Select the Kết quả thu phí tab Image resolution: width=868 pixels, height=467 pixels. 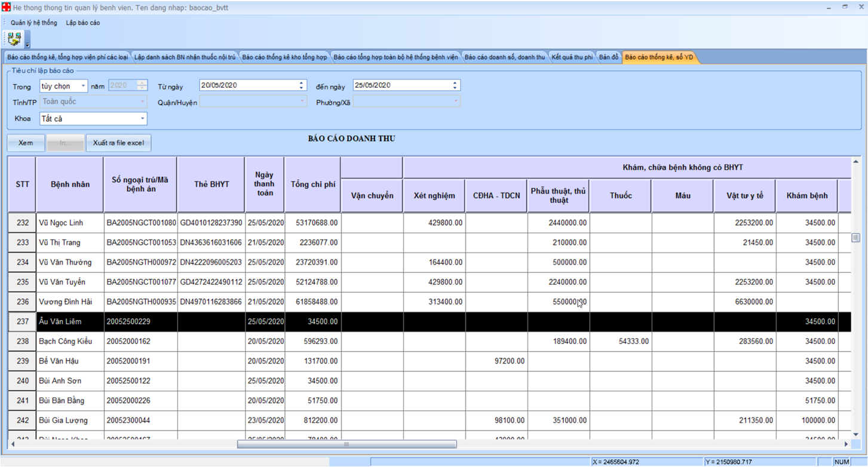[572, 57]
